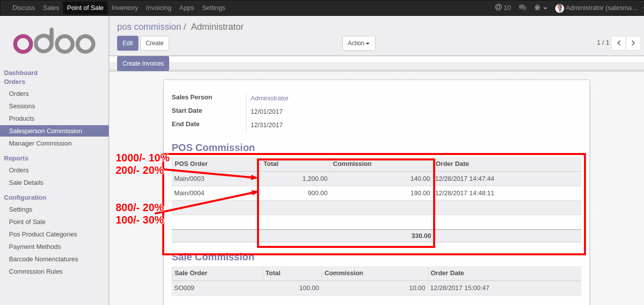Click the Main/0004 POS order row

click(377, 193)
